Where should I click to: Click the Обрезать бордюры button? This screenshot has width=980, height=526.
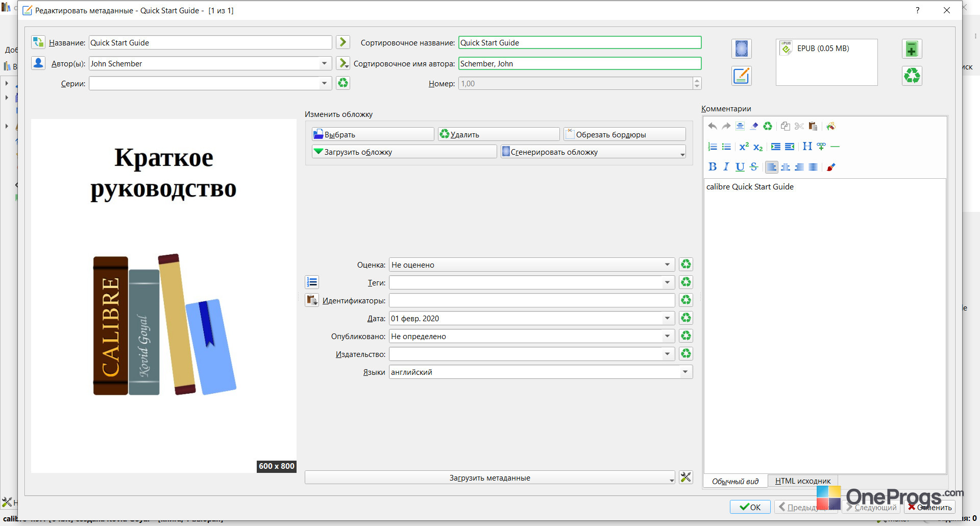[625, 134]
